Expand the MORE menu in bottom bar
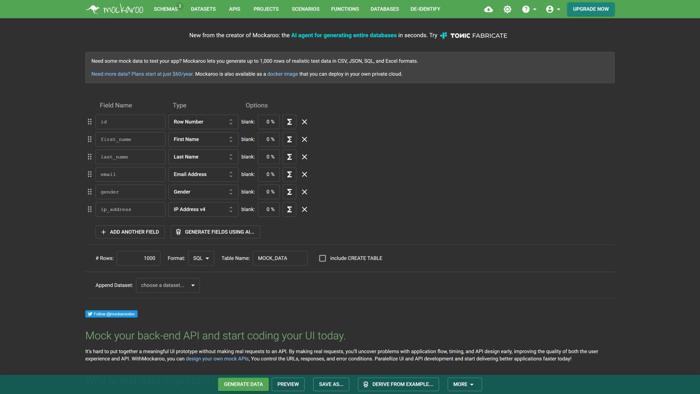This screenshot has height=394, width=700. coord(464,384)
